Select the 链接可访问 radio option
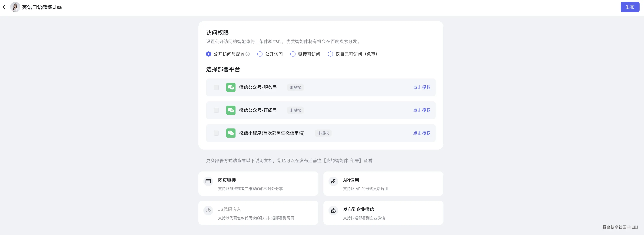644x235 pixels. 293,54
